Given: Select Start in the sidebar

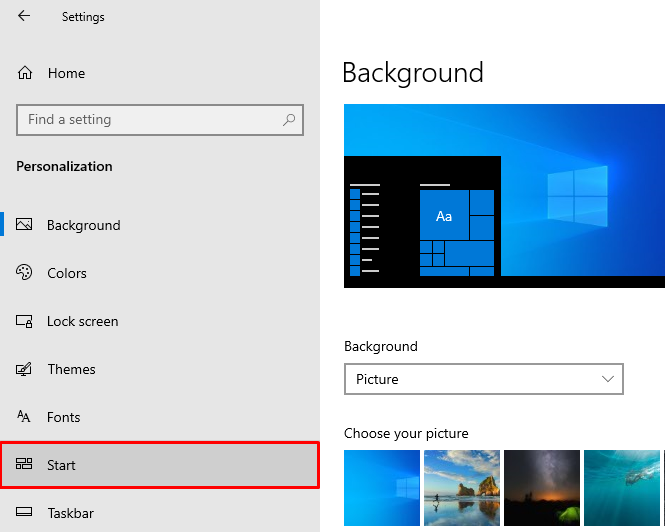Looking at the screenshot, I should point(159,465).
